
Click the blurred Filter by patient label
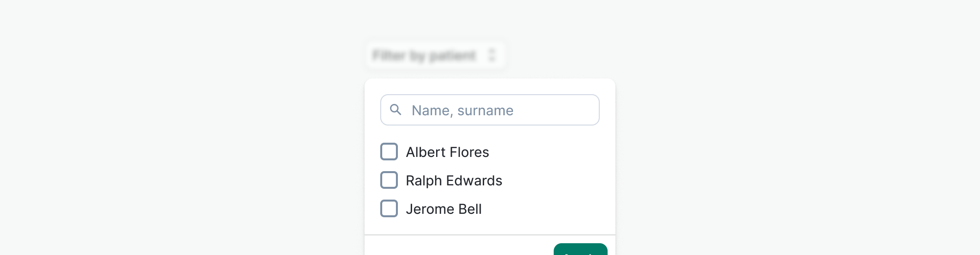[424, 55]
